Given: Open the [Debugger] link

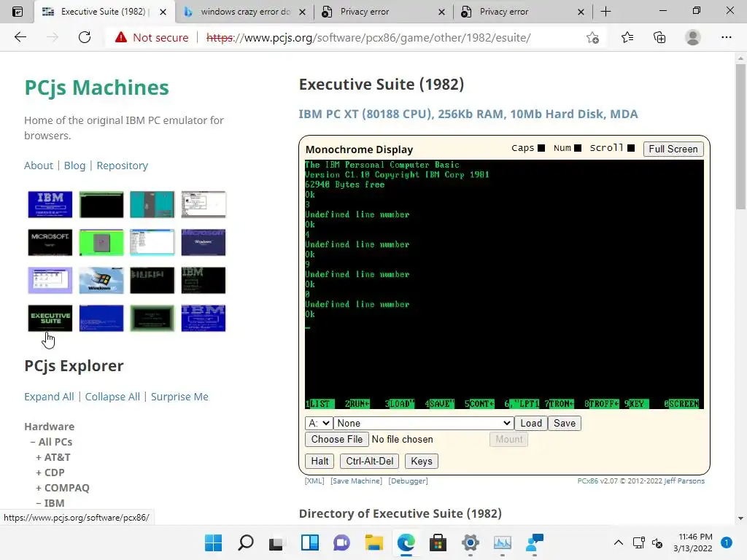Looking at the screenshot, I should point(409,481).
